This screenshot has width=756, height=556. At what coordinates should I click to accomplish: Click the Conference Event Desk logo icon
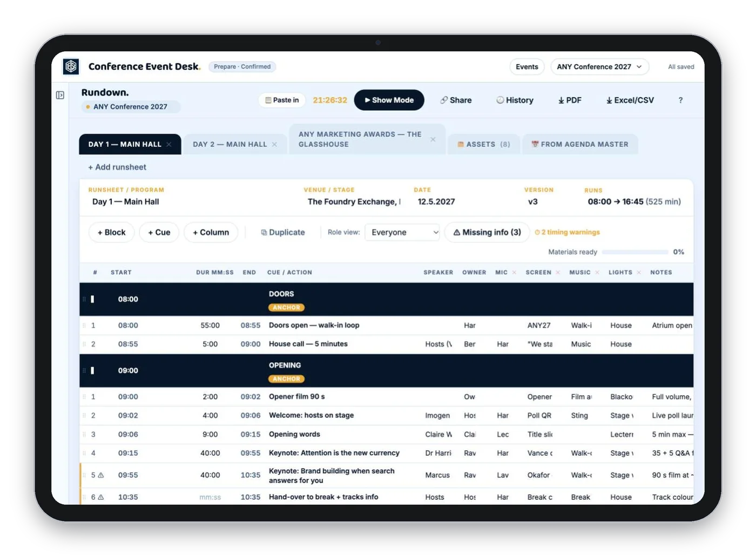(x=71, y=66)
